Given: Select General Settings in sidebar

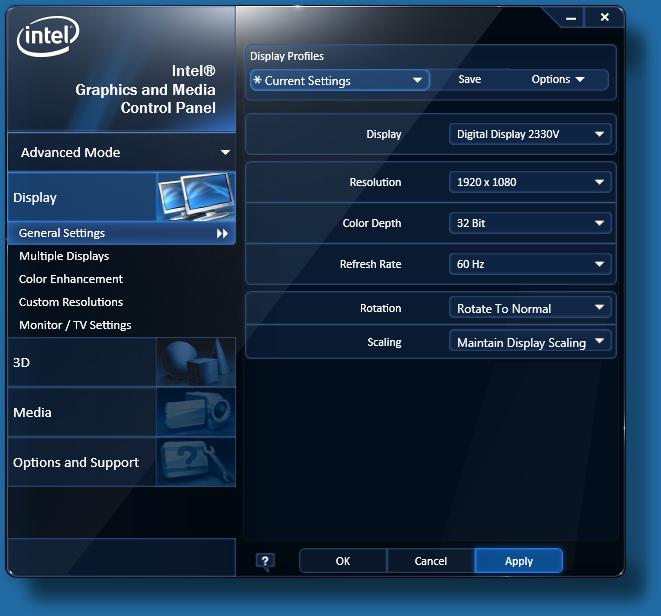Looking at the screenshot, I should (x=121, y=233).
